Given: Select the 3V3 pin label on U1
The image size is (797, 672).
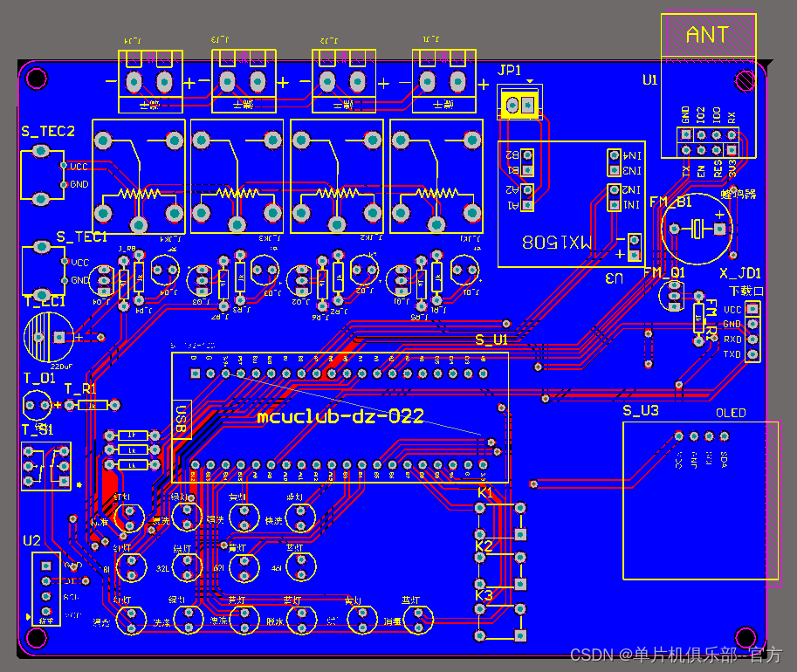Looking at the screenshot, I should [732, 168].
